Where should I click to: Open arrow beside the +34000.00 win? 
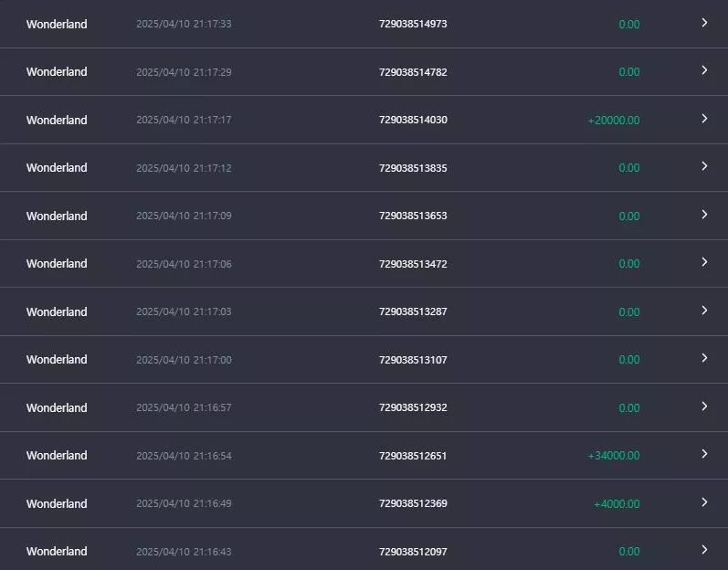pos(704,454)
